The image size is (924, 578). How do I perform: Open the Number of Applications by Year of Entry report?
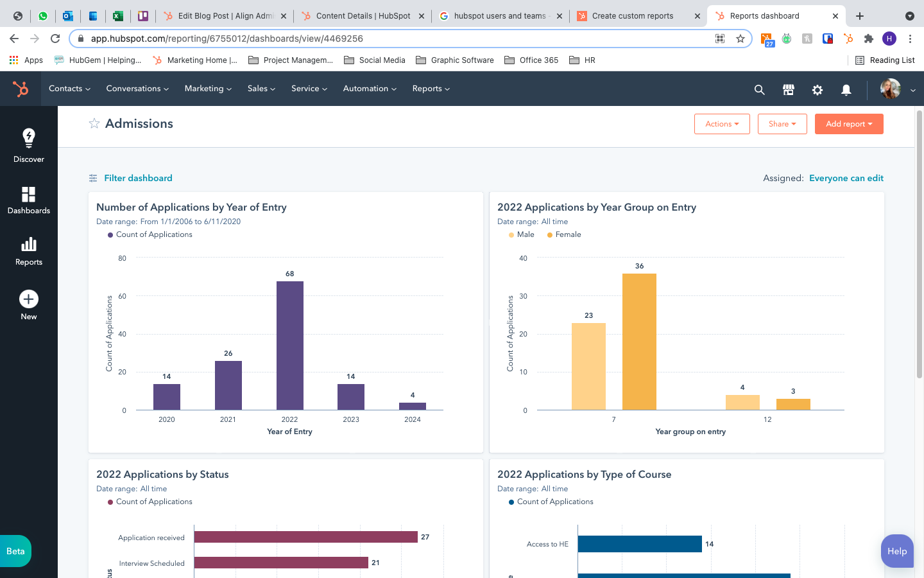pos(191,207)
